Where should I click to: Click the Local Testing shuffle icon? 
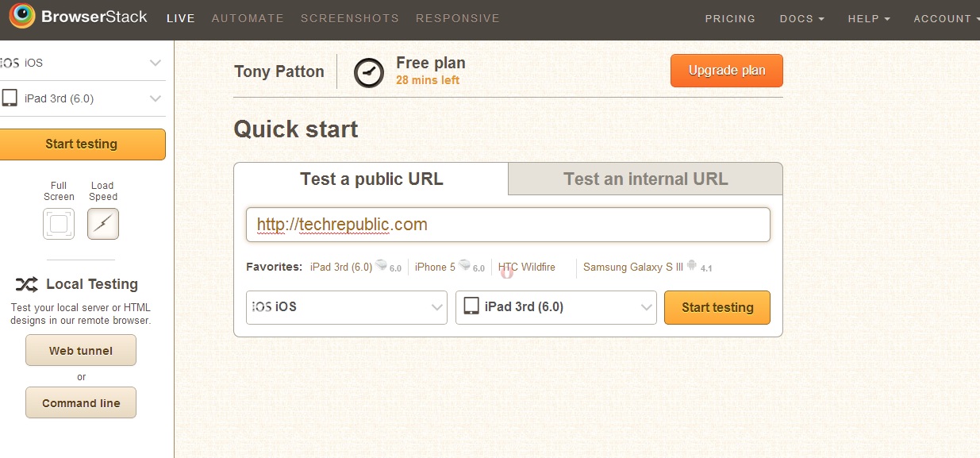pyautogui.click(x=26, y=284)
